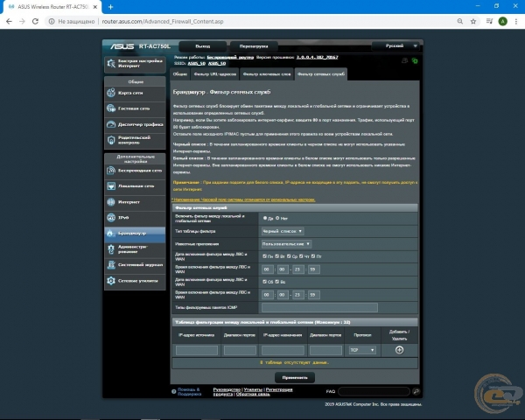The width and height of the screenshot is (525, 420).
Task: Click the destination IP address field
Action: coord(283,350)
